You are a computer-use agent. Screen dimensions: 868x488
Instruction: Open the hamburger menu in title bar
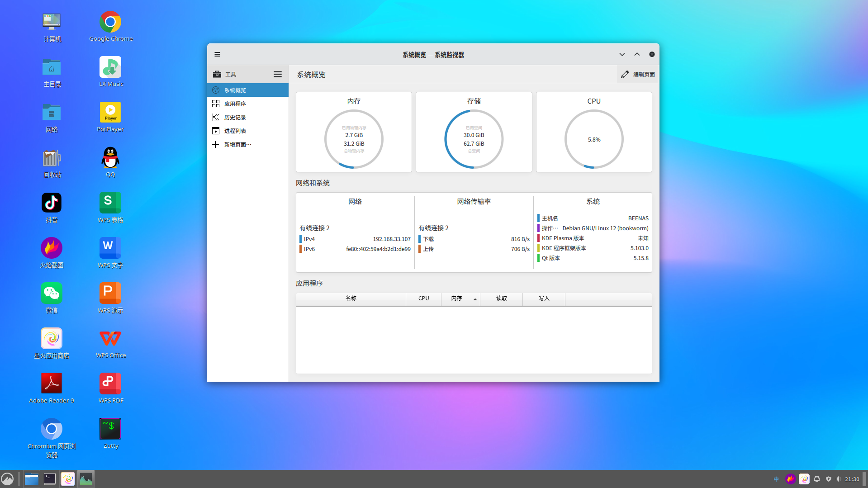[217, 54]
